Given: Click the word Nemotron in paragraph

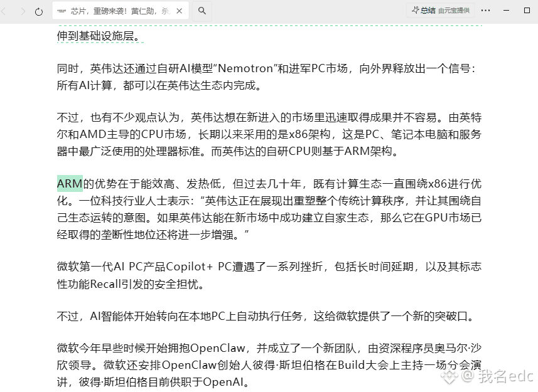Looking at the screenshot, I should (245, 68).
